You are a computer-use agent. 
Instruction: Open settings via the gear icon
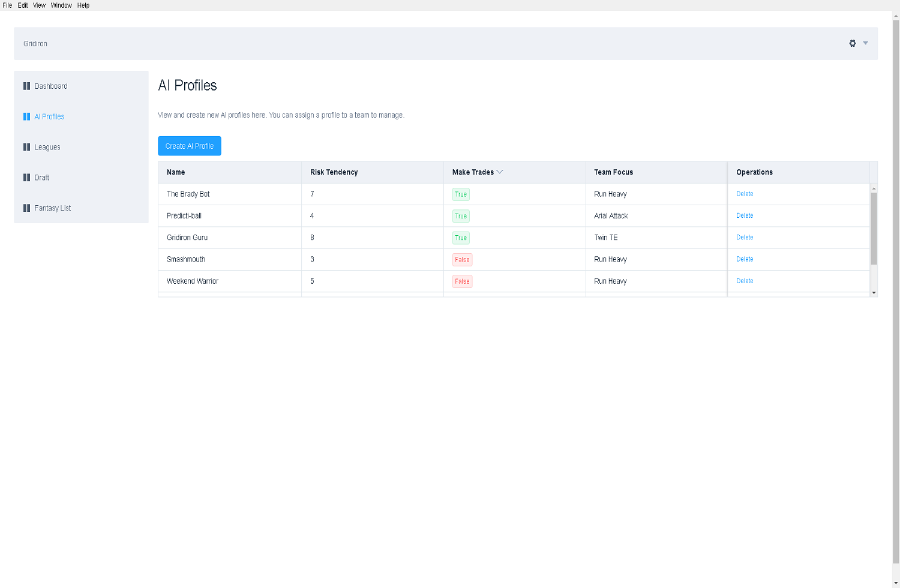[x=853, y=43]
